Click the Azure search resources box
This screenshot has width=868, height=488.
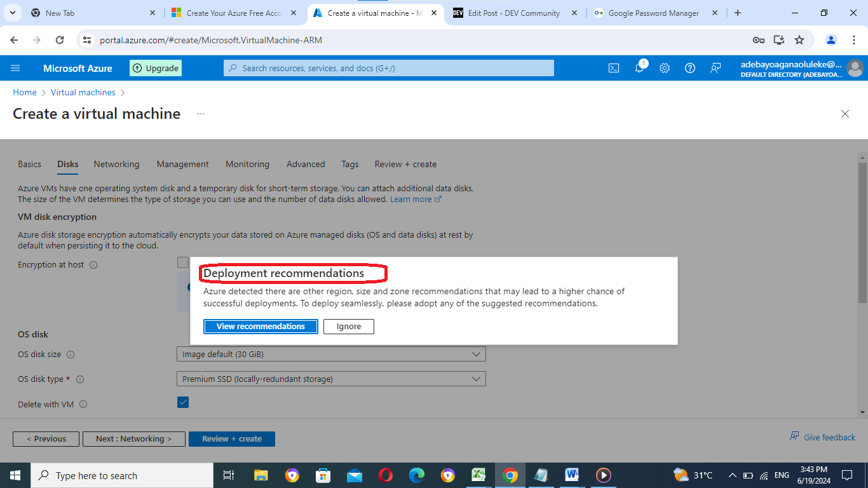tap(389, 68)
